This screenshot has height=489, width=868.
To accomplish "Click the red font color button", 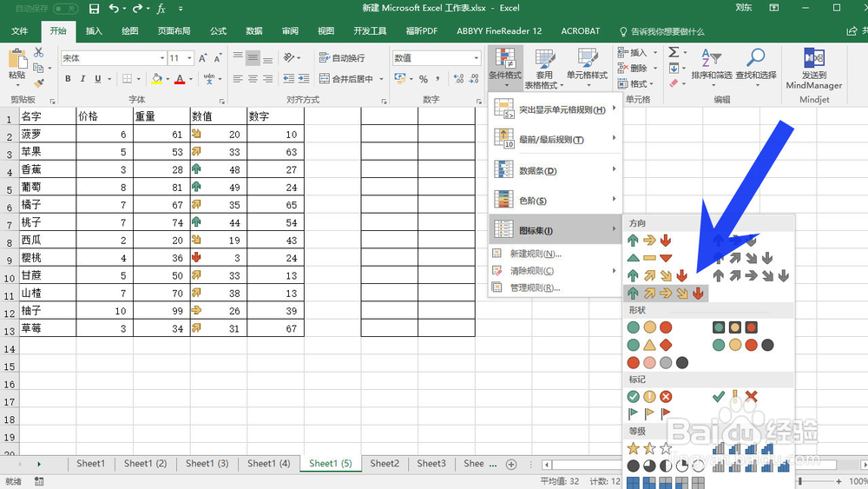I will click(180, 79).
